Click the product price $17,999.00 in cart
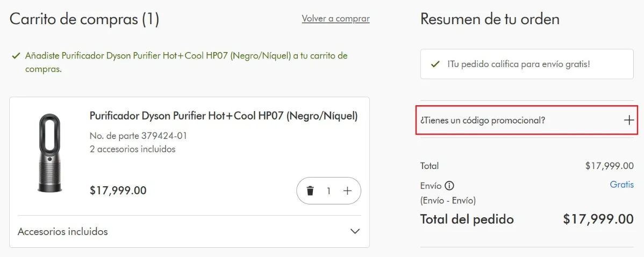644x257 pixels. (x=118, y=190)
